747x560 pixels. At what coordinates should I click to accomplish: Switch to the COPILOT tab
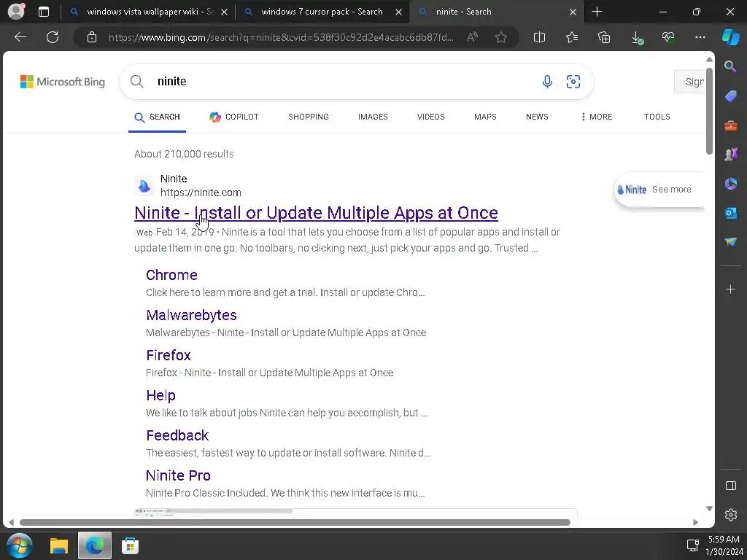click(234, 117)
